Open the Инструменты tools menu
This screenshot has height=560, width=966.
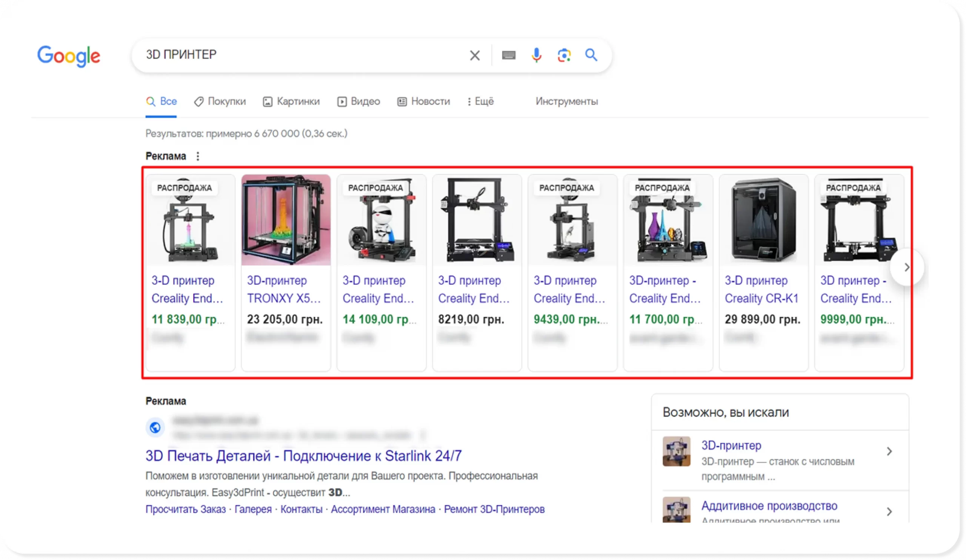pos(566,102)
